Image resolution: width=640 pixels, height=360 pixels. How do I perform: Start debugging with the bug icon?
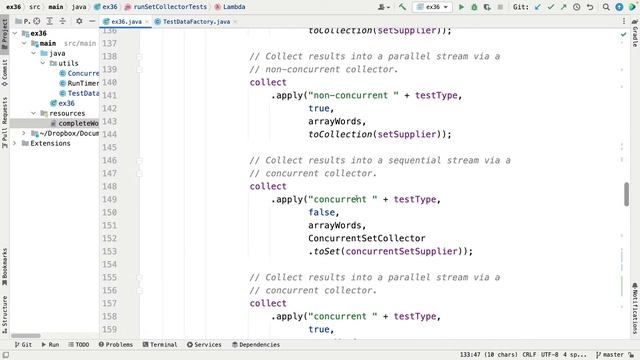[x=474, y=7]
